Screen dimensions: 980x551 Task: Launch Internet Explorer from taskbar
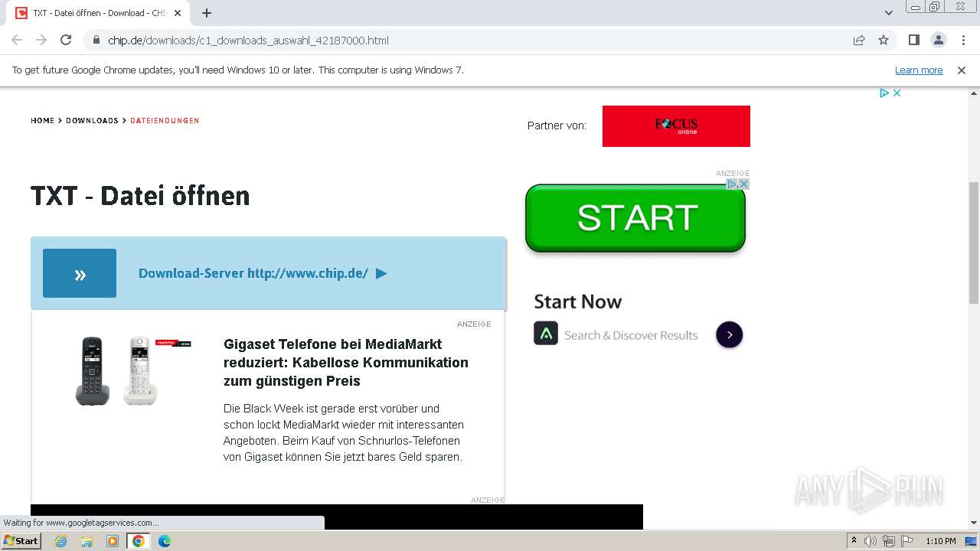(x=61, y=541)
